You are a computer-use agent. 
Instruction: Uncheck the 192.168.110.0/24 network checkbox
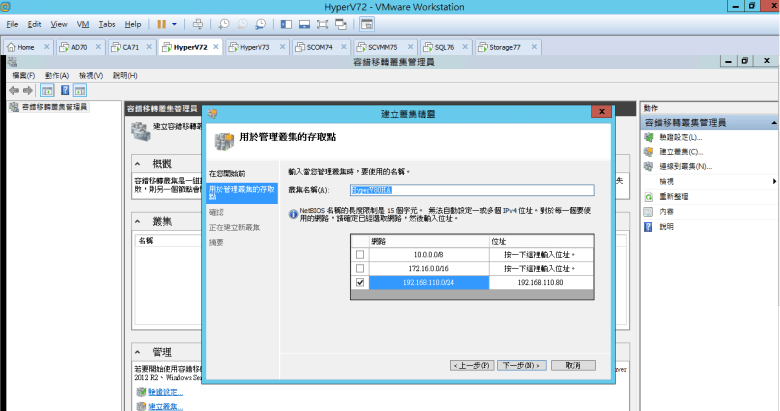pos(360,283)
